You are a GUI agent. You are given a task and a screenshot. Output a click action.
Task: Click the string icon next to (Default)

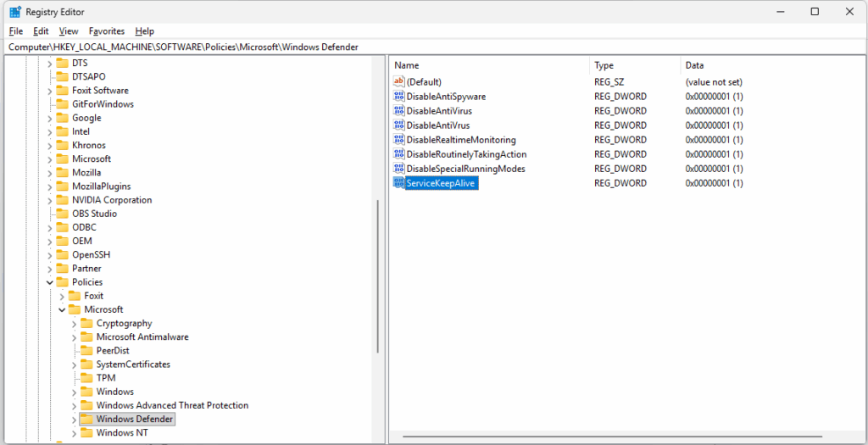pos(399,82)
